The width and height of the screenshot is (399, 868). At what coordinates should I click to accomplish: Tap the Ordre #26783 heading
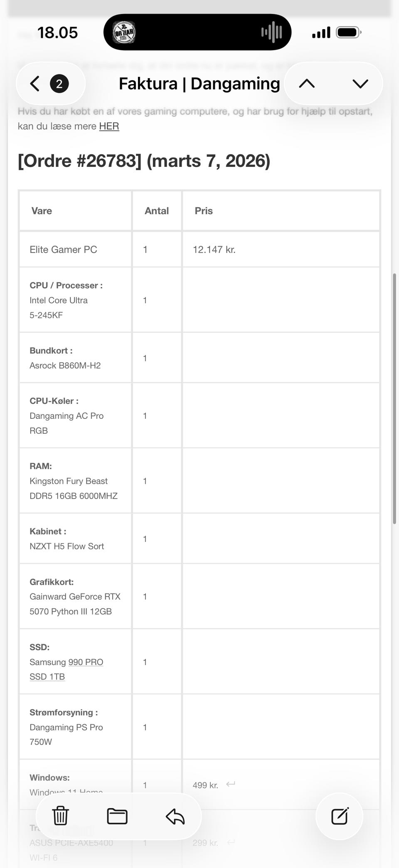[x=144, y=161]
